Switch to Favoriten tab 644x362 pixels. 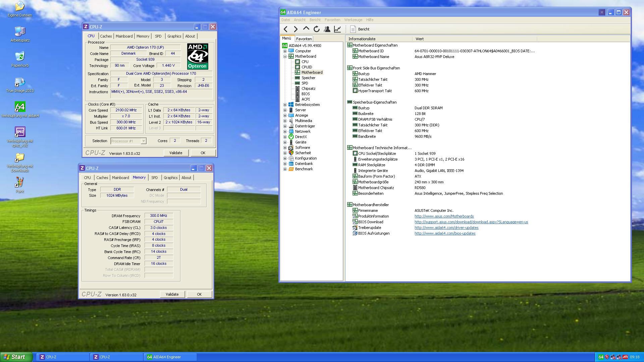[x=304, y=39]
